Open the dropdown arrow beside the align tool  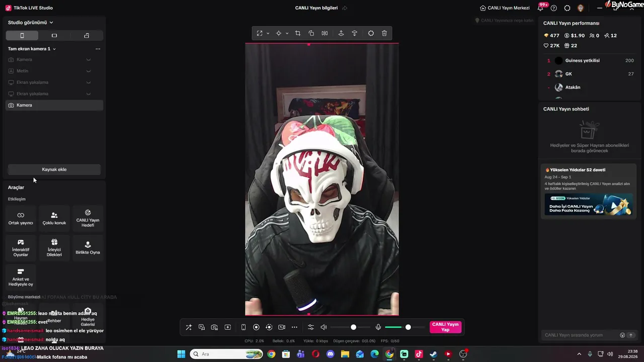tap(287, 33)
